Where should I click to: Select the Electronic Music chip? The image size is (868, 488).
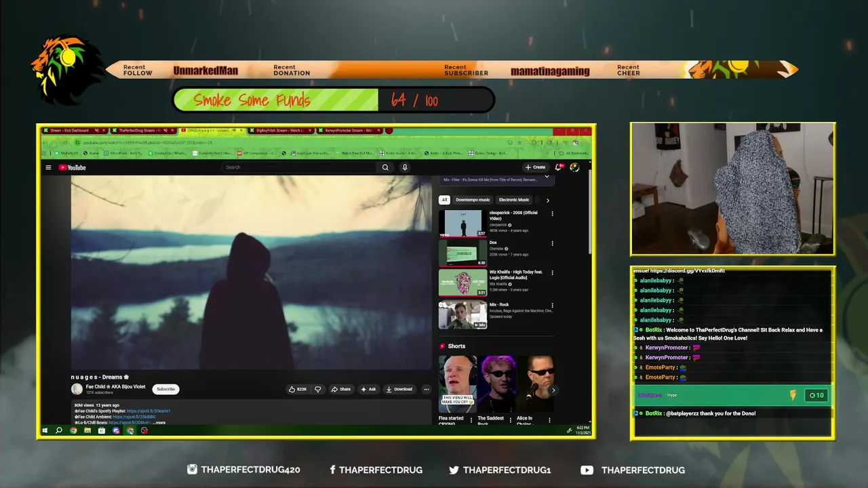point(514,200)
